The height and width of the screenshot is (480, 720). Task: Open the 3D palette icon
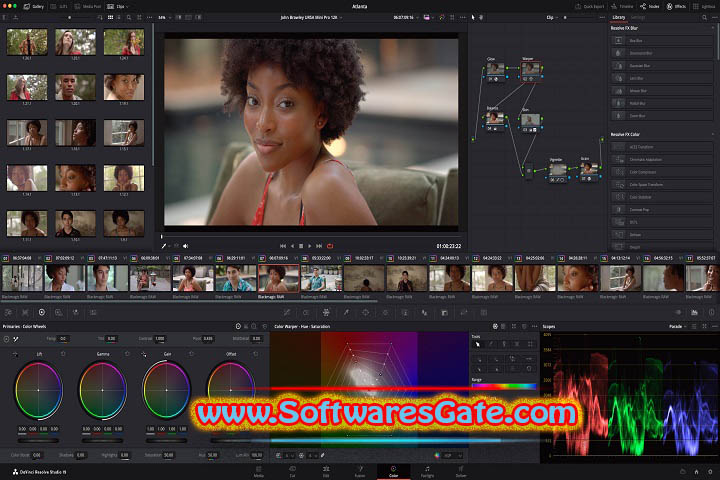click(484, 312)
